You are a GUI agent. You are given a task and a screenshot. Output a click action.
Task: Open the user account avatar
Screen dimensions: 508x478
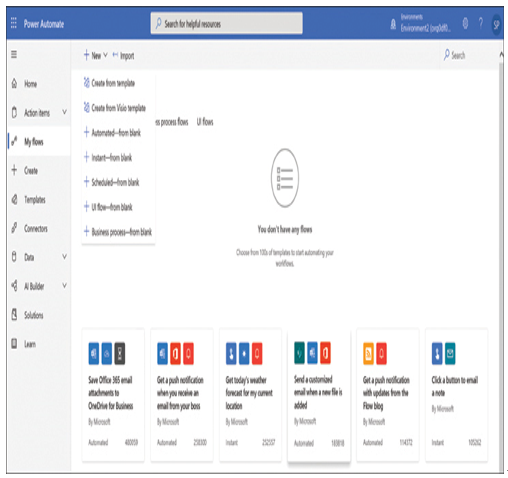click(x=496, y=24)
